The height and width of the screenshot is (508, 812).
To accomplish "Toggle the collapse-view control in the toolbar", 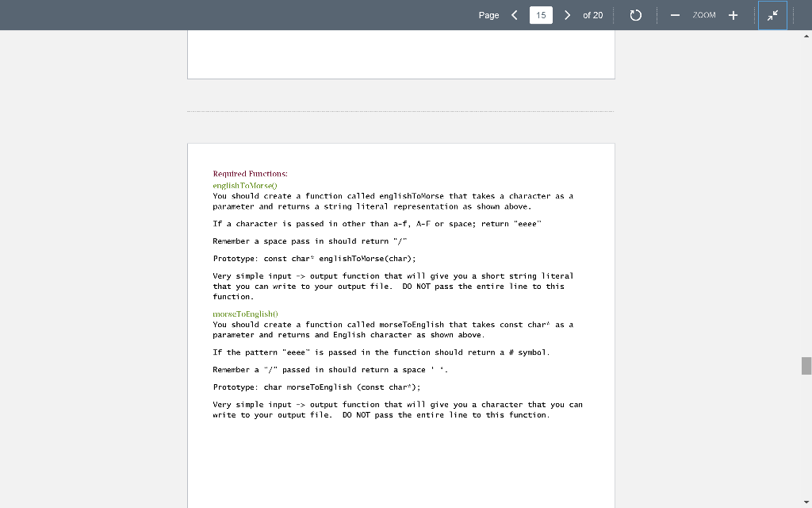I will click(x=772, y=14).
